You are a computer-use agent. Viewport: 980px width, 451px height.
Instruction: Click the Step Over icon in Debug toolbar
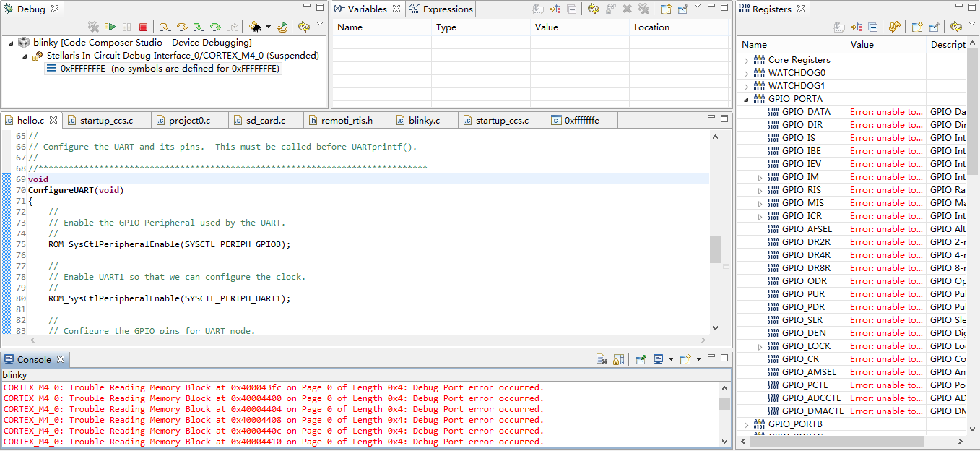click(x=182, y=27)
